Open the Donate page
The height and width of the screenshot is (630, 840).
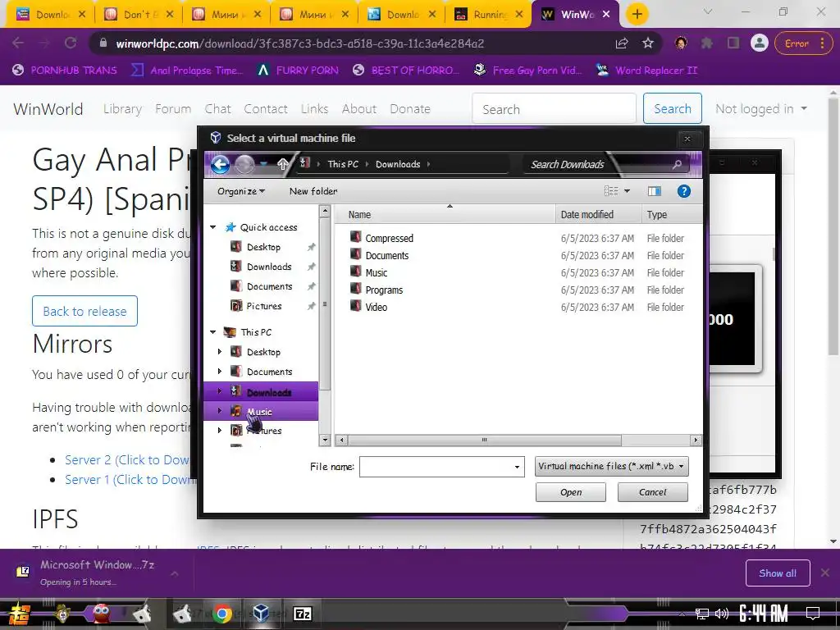tap(410, 109)
